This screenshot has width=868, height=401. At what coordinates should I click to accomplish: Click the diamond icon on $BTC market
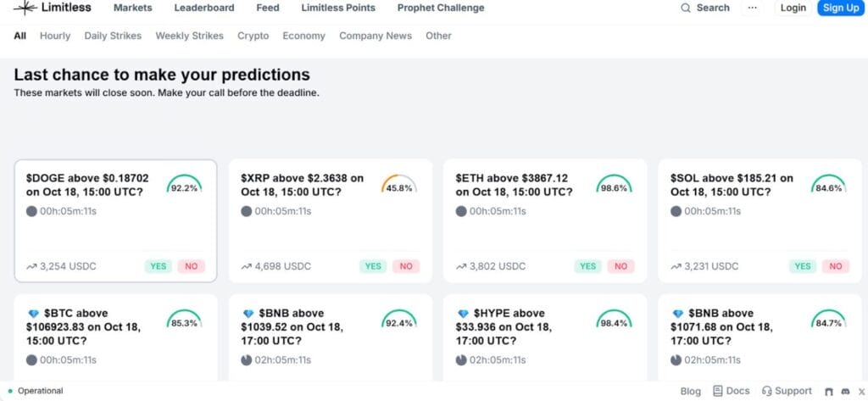pyautogui.click(x=33, y=314)
